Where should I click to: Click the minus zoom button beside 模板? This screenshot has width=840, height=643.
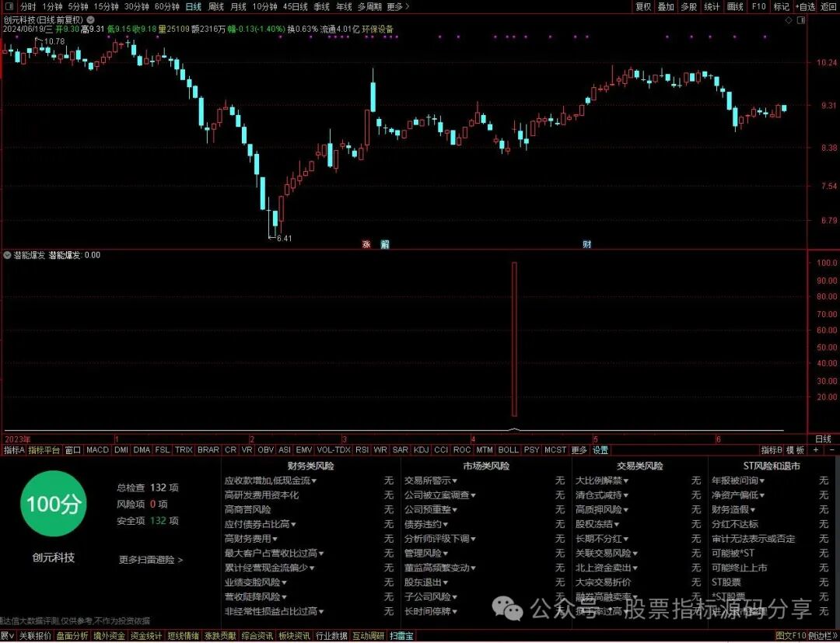pyautogui.click(x=832, y=450)
